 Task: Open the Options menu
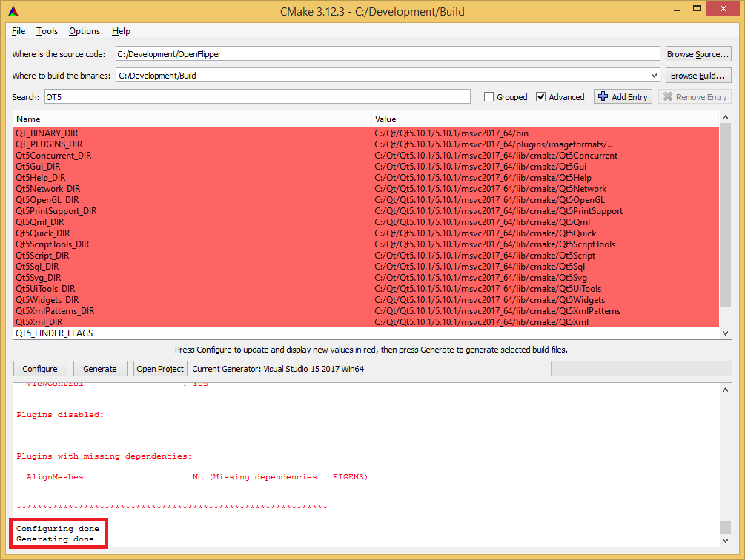coord(84,31)
